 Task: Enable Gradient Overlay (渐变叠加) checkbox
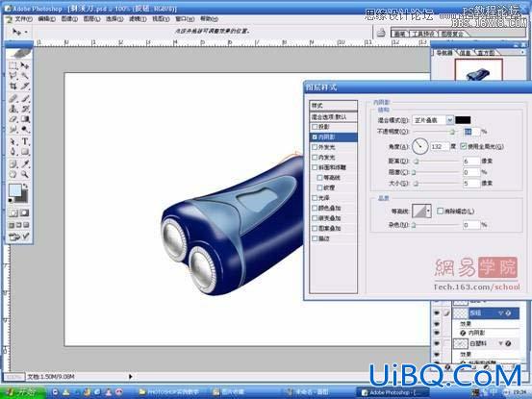[x=315, y=218]
